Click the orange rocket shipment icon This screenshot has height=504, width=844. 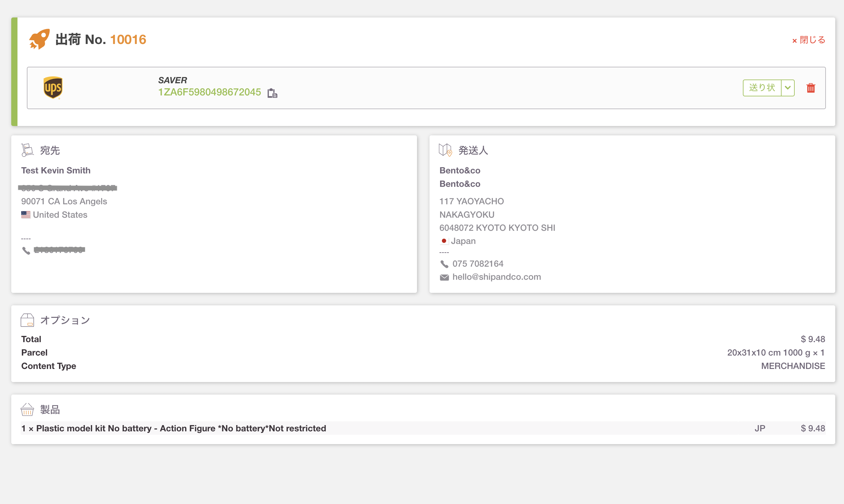click(x=39, y=39)
